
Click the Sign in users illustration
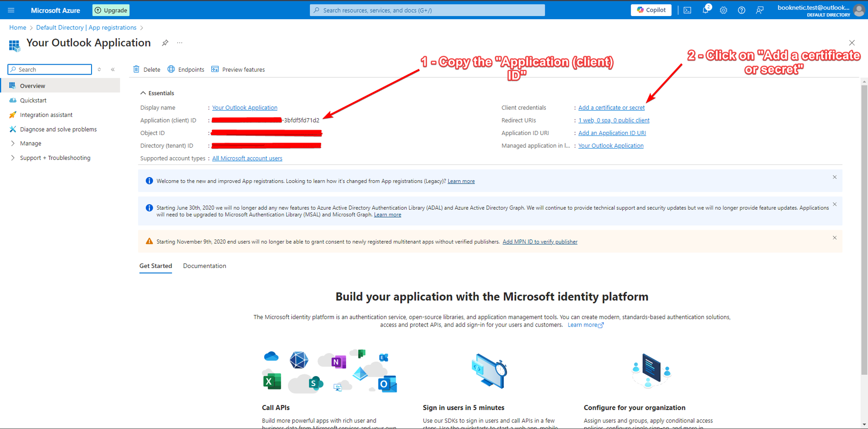[x=490, y=371]
